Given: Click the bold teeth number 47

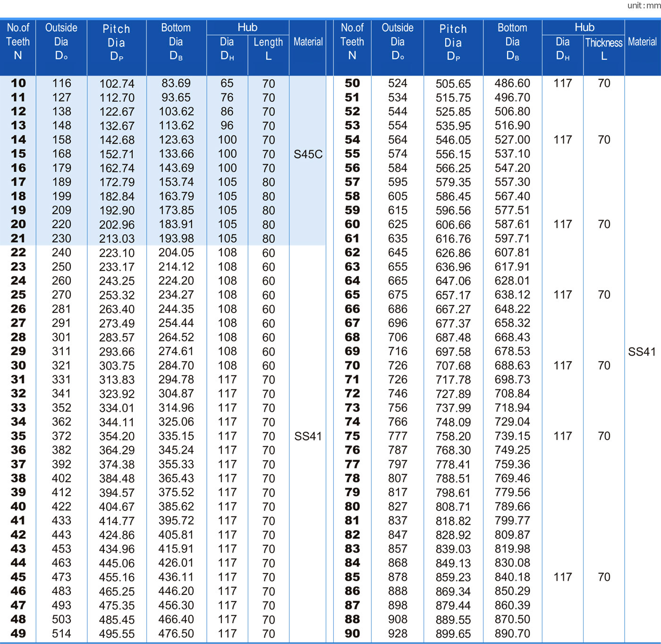Looking at the screenshot, I should [18, 605].
